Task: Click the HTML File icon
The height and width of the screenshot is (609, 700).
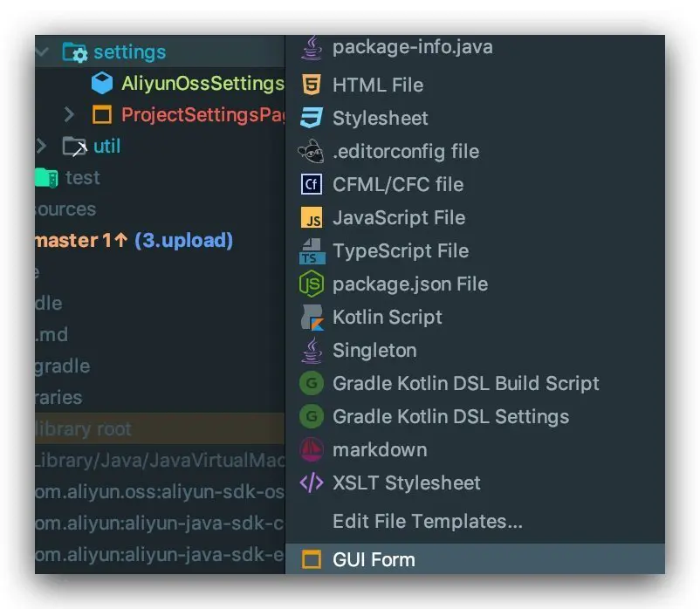Action: click(312, 85)
